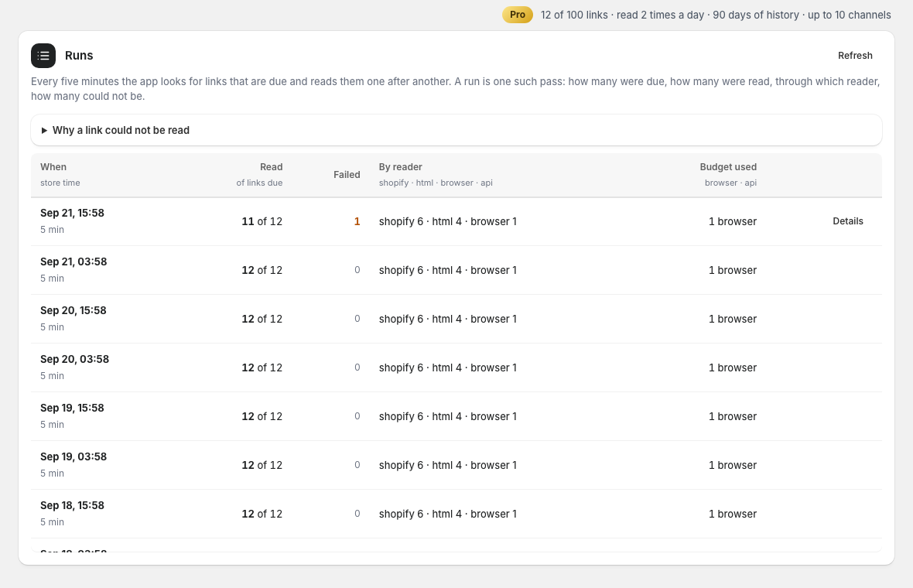Click reader breakdown in the Sep 21, 15:58 row
Screen dimensions: 913x588
pyautogui.click(x=448, y=222)
